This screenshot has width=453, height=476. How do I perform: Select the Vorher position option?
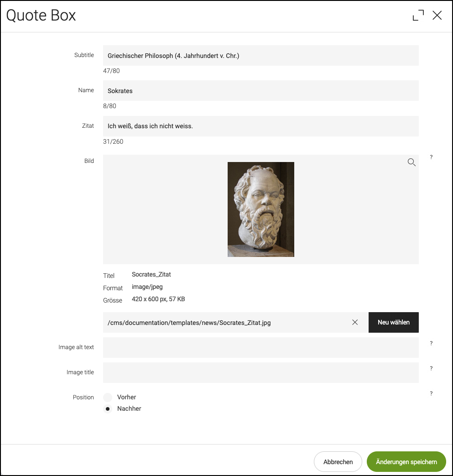click(108, 398)
